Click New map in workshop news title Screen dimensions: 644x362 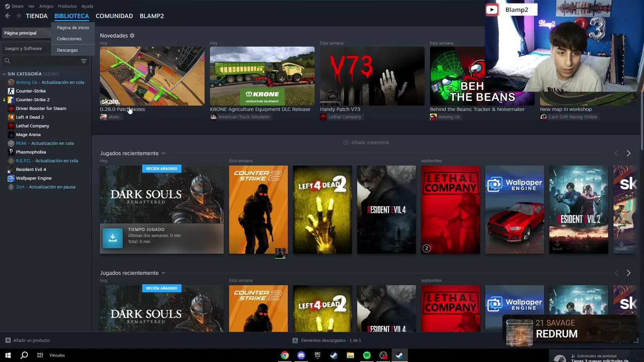click(x=566, y=109)
